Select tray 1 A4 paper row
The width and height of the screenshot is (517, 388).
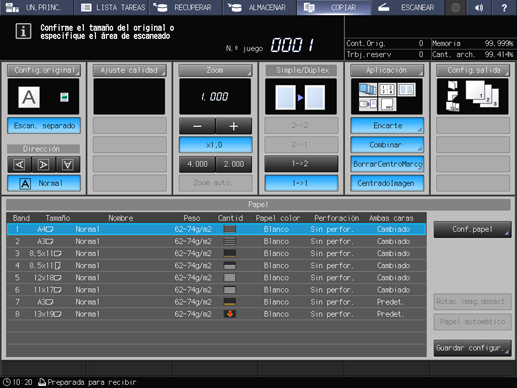point(216,229)
